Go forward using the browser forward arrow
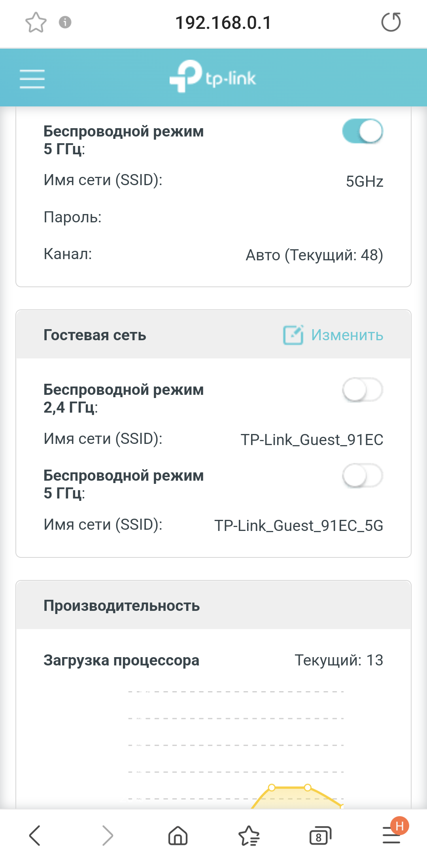Screen dimensions: 427x868 point(107,836)
